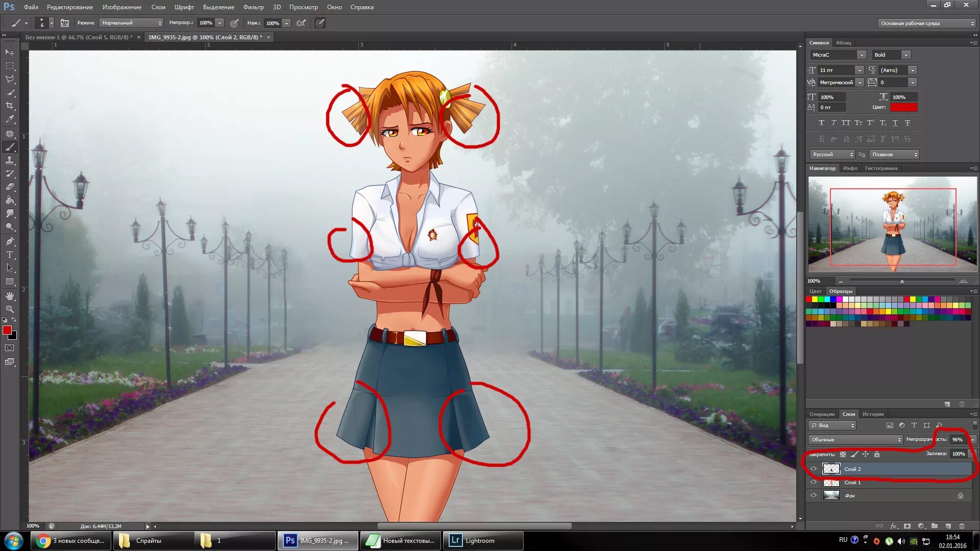Open the MicraC font family dropdown
The width and height of the screenshot is (980, 551).
tap(838, 55)
